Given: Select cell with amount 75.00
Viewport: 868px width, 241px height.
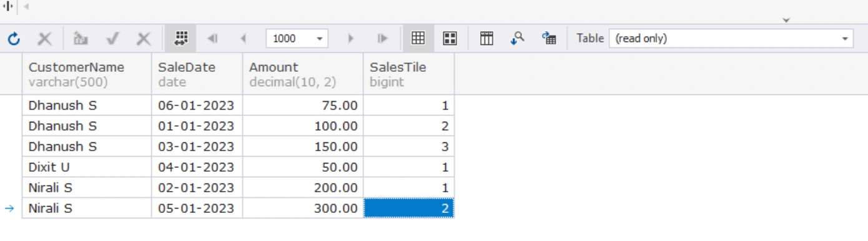Looking at the screenshot, I should pos(303,106).
